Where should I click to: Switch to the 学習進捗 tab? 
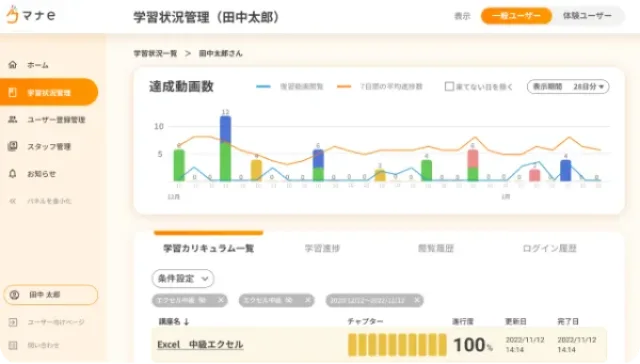pyautogui.click(x=322, y=248)
